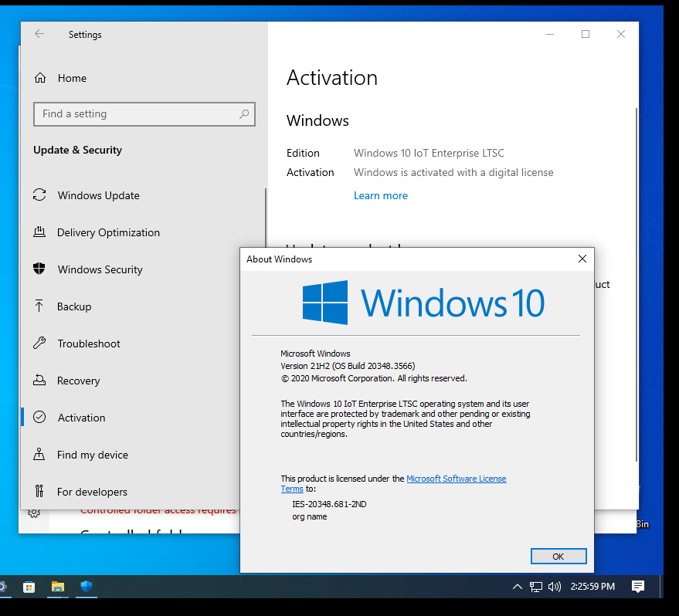This screenshot has width=679, height=616.
Task: Click the Windows Security shield icon
Action: (x=39, y=269)
